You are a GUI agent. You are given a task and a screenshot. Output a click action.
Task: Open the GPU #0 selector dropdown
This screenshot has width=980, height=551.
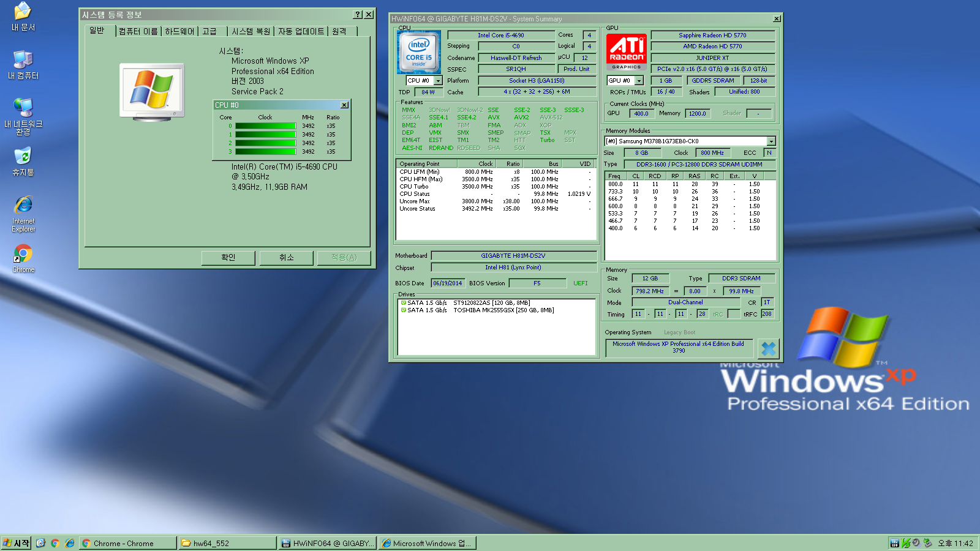[639, 81]
